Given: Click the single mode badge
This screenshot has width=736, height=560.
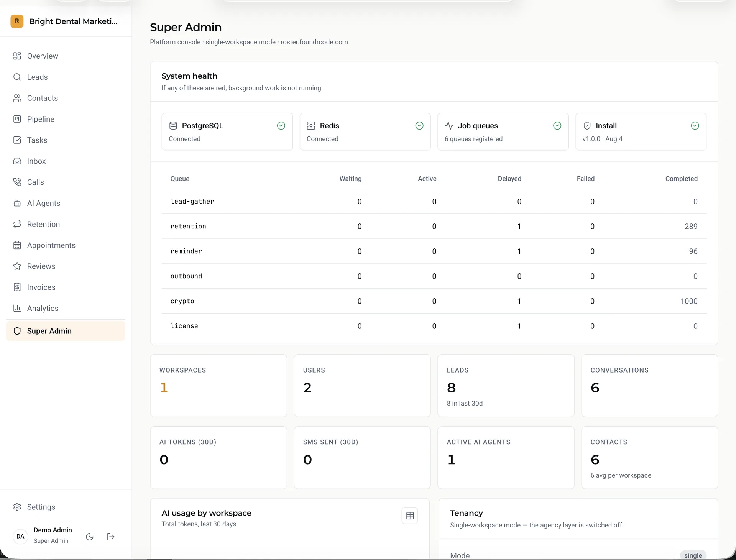Looking at the screenshot, I should point(693,555).
